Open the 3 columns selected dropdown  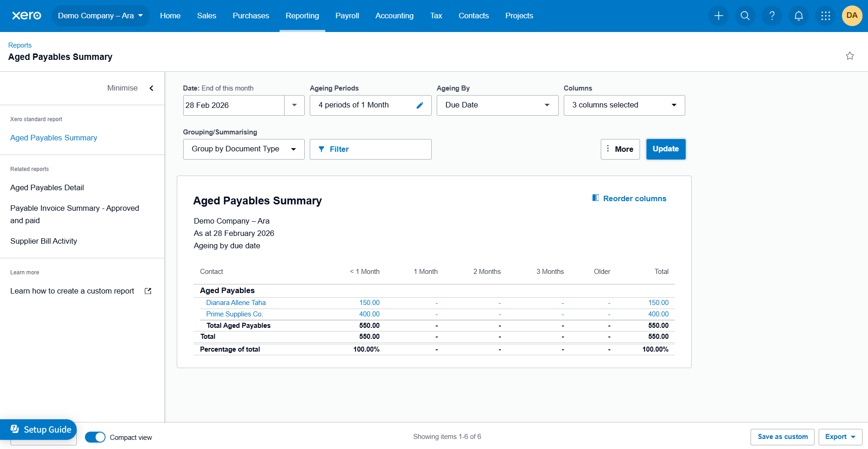(x=624, y=105)
